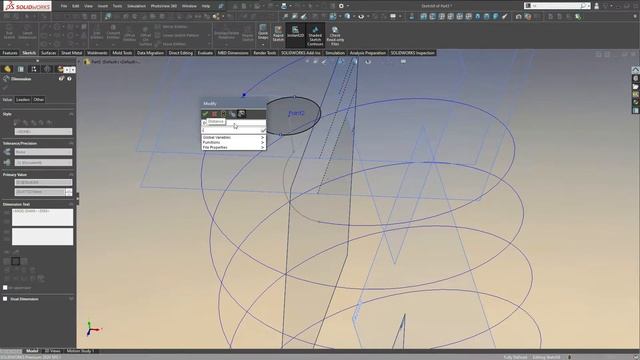The height and width of the screenshot is (360, 640).
Task: Collapse the Primary Value section
Action: tap(71, 174)
